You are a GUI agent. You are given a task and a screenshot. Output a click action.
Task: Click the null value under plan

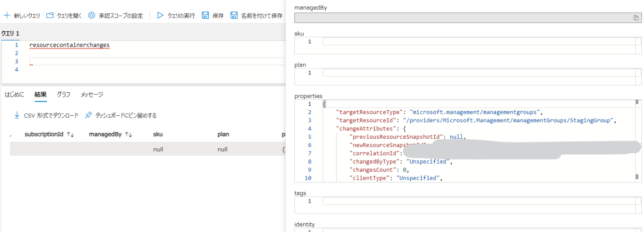pyautogui.click(x=223, y=149)
